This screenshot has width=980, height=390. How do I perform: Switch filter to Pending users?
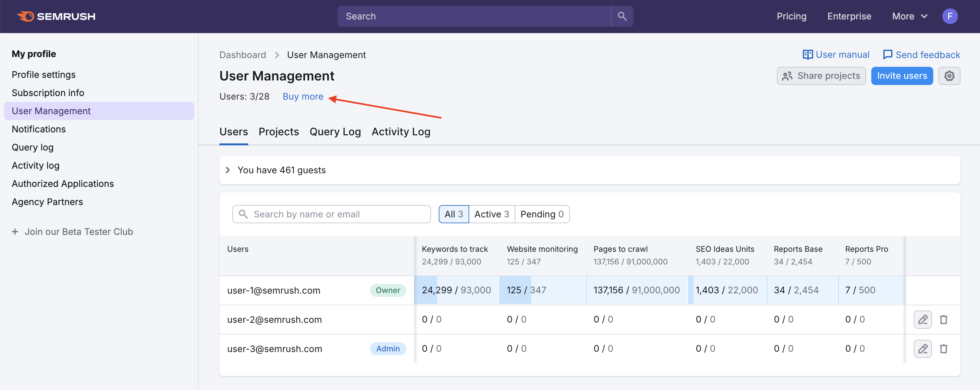pyautogui.click(x=542, y=214)
